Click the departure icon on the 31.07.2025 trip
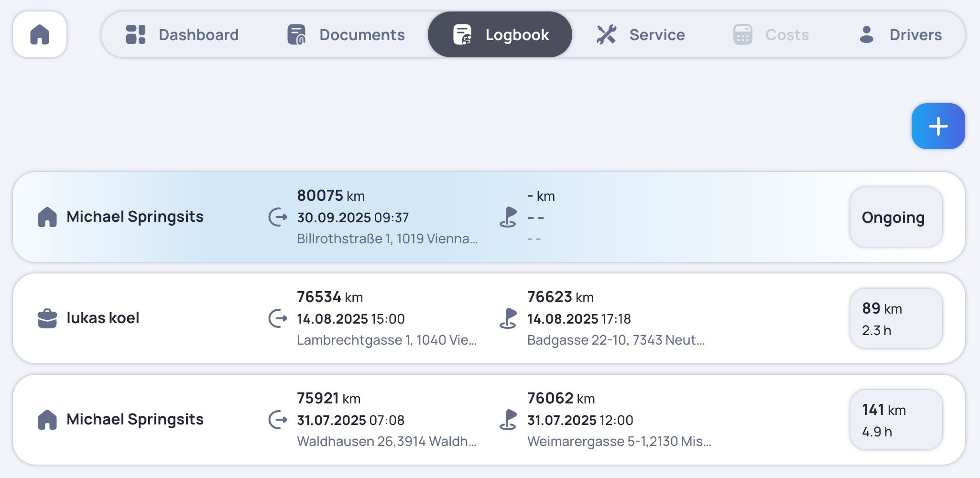This screenshot has width=980, height=478. pos(277,419)
